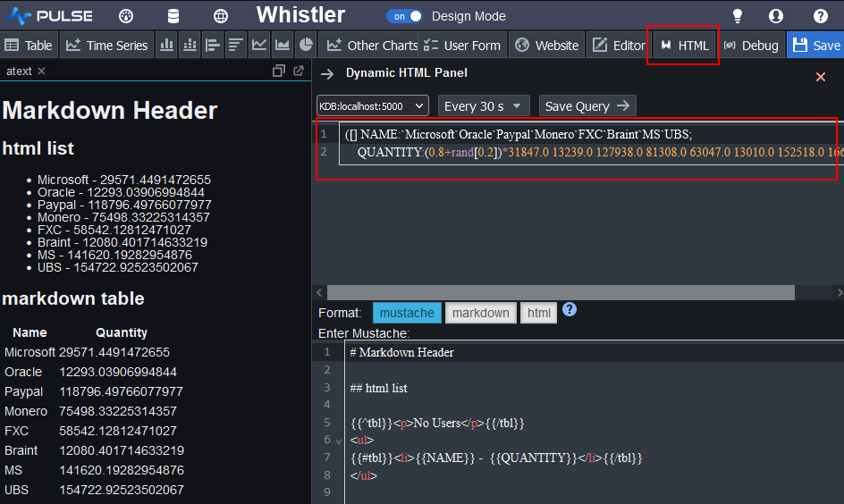The height and width of the screenshot is (504, 844).
Task: Open the KDB:localhost:5000 server dropdown
Action: pos(373,106)
